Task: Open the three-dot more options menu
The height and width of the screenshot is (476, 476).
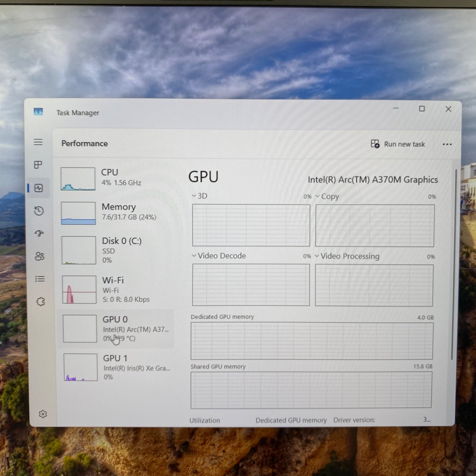Action: pyautogui.click(x=447, y=144)
